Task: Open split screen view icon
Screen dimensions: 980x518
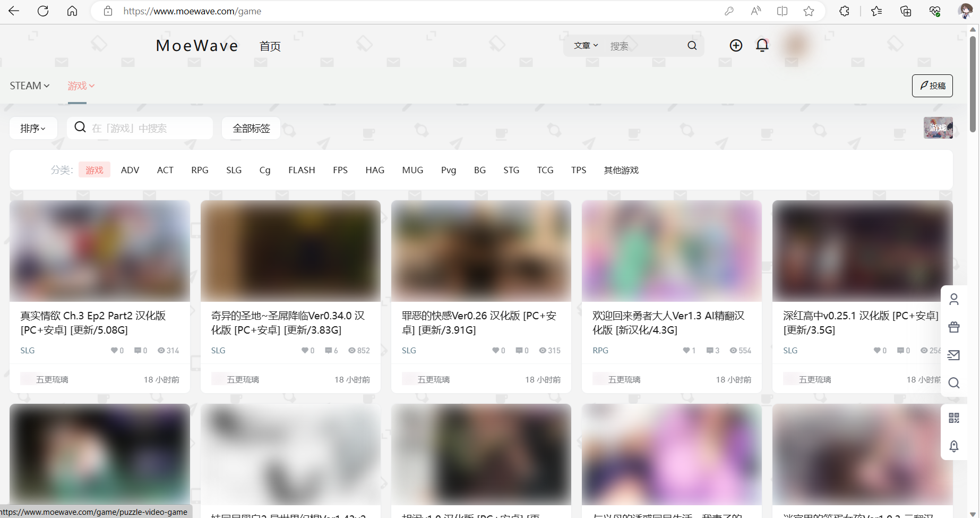Action: [x=782, y=11]
